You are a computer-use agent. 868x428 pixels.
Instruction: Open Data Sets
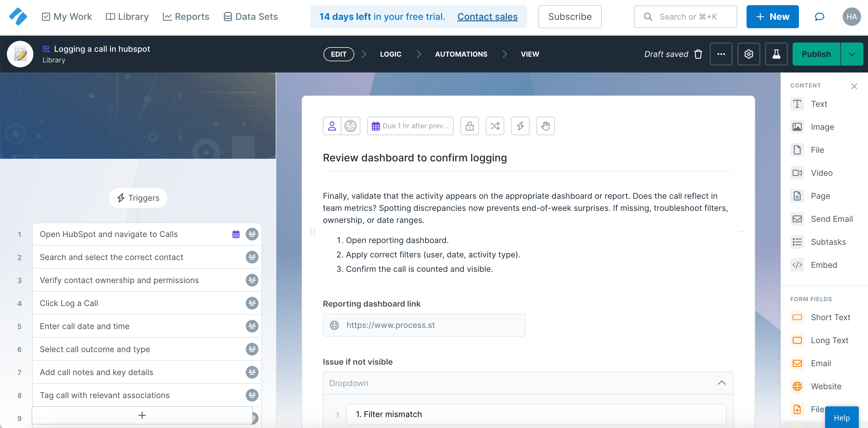(251, 16)
